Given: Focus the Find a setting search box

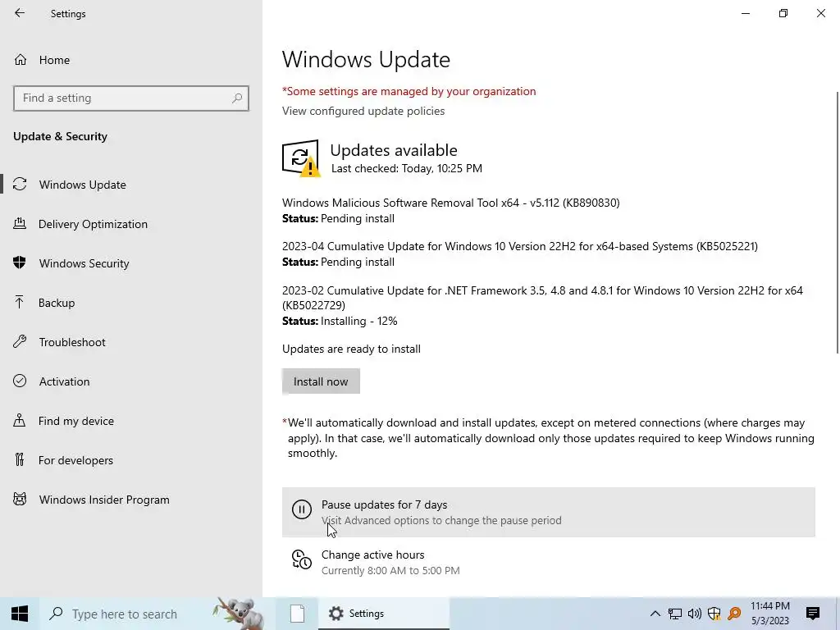Looking at the screenshot, I should click(x=130, y=98).
